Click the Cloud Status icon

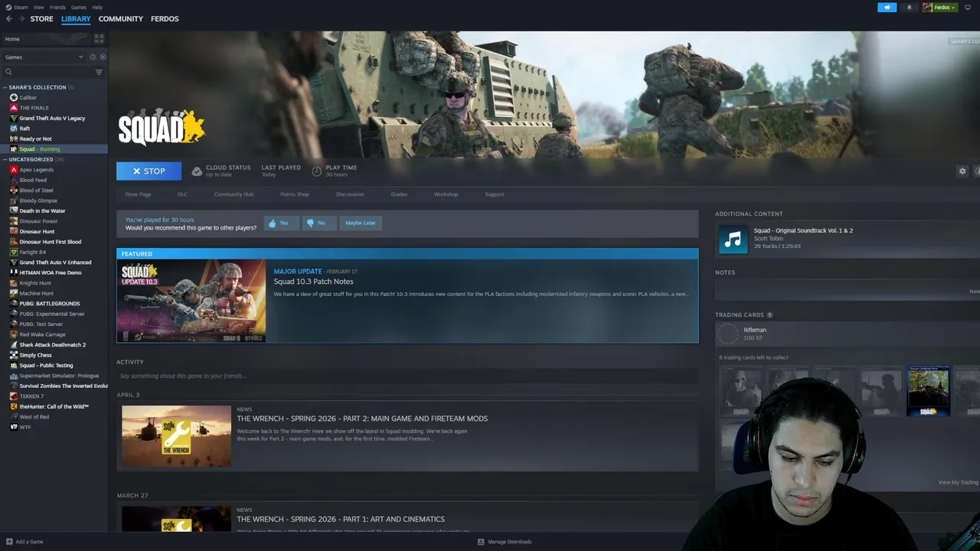tap(197, 171)
